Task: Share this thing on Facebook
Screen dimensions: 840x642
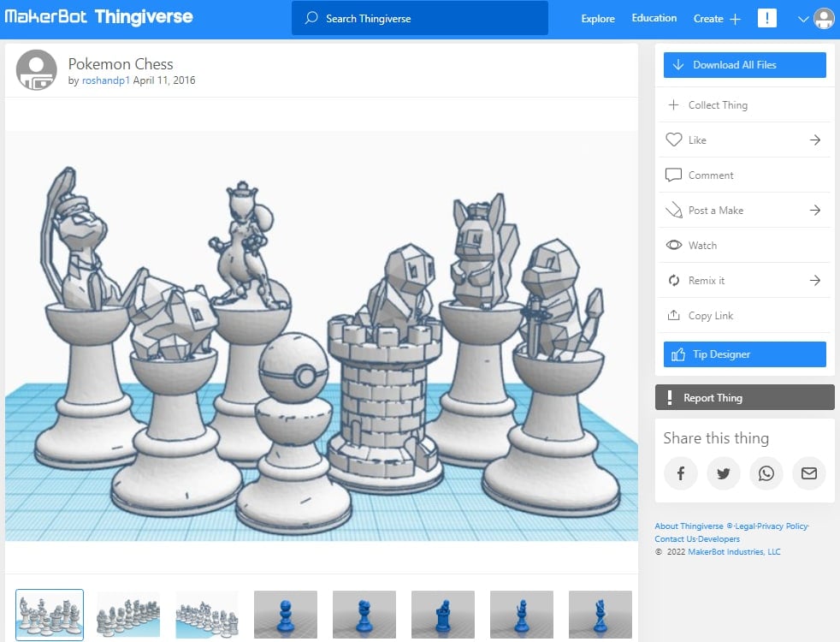Action: (680, 473)
